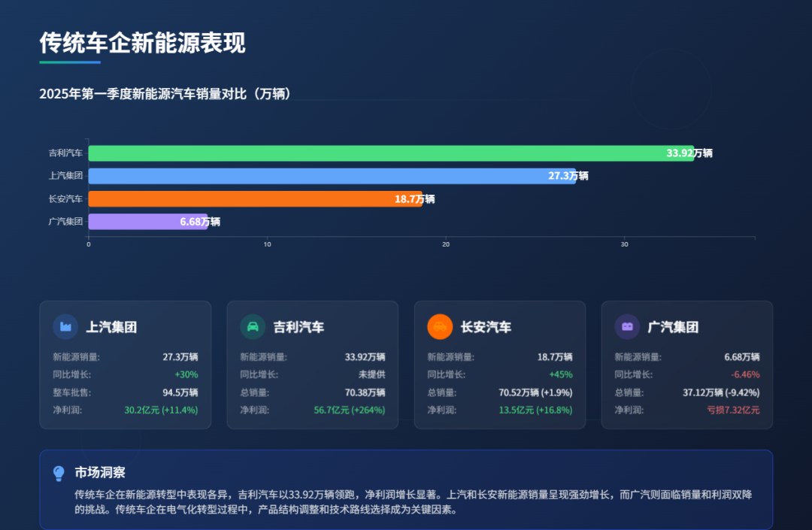This screenshot has width=812, height=530.
Task: Click the 30.2亿元 (+11.4%) net profit value
Action: [161, 410]
